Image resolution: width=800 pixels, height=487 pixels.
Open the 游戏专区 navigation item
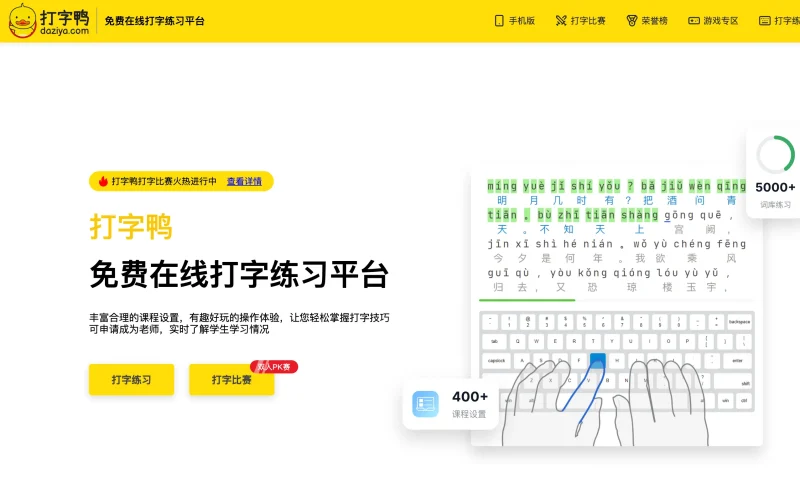(x=713, y=21)
